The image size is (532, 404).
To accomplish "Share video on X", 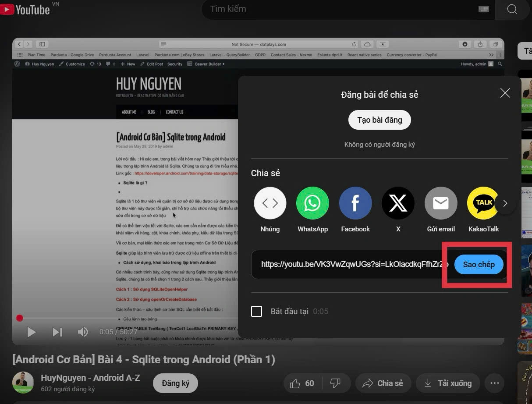I will point(398,203).
